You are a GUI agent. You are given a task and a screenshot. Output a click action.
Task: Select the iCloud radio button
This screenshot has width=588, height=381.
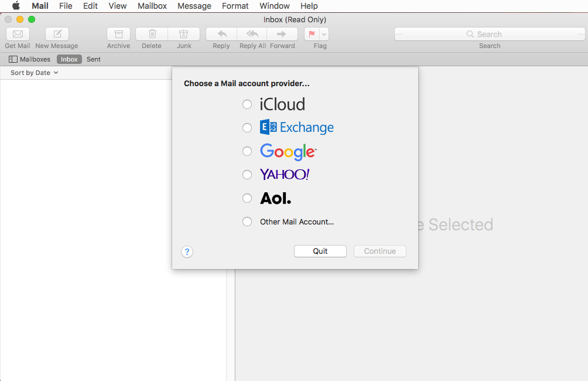247,104
